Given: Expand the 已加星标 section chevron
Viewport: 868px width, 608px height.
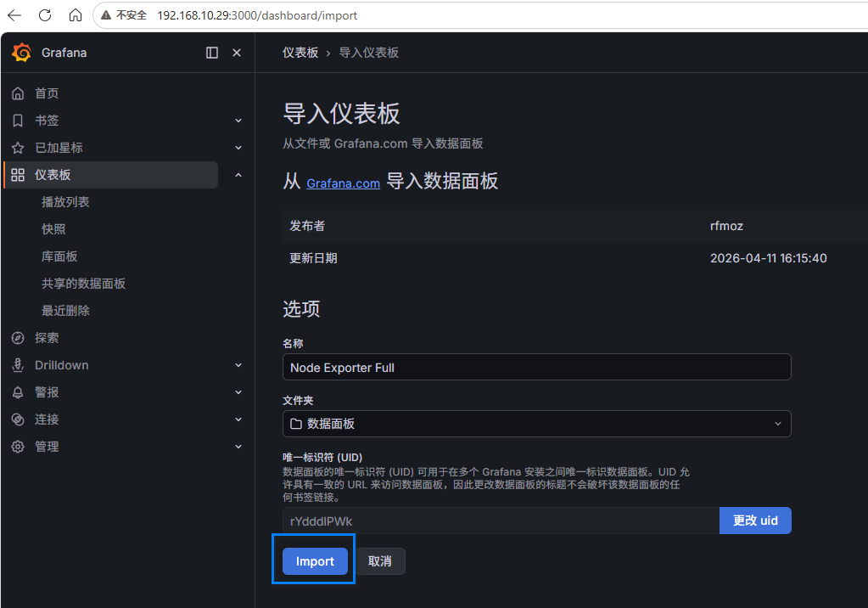Looking at the screenshot, I should (238, 148).
